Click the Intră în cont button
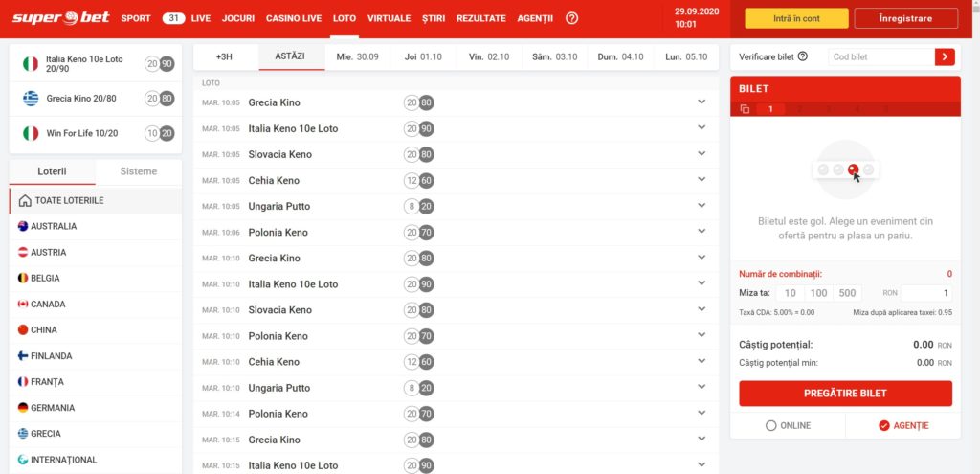This screenshot has width=980, height=474. point(796,18)
